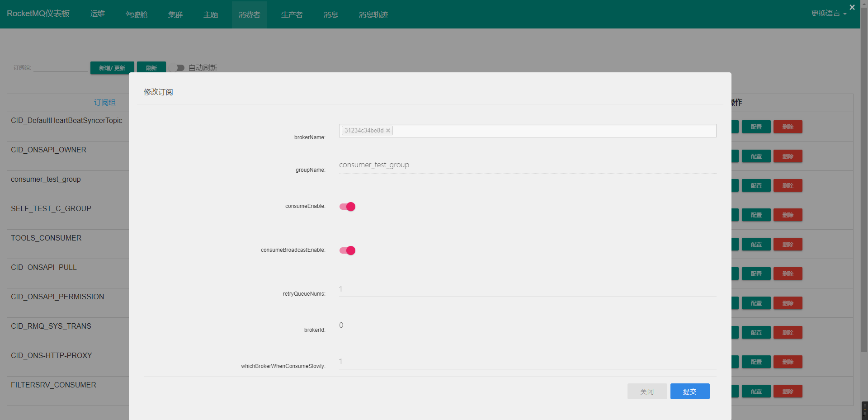
Task: Toggle the consumeBroadcastEnable switch
Action: pyautogui.click(x=347, y=250)
